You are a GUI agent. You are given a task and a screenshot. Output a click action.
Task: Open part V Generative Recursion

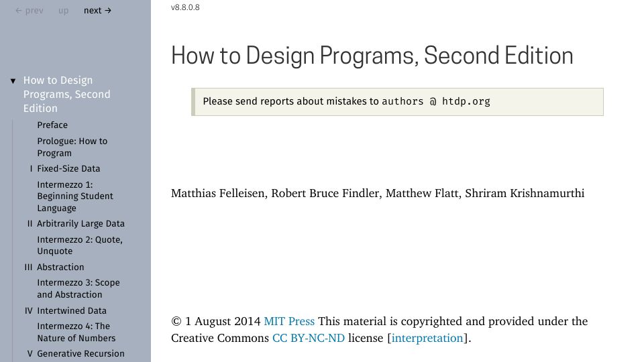80,354
